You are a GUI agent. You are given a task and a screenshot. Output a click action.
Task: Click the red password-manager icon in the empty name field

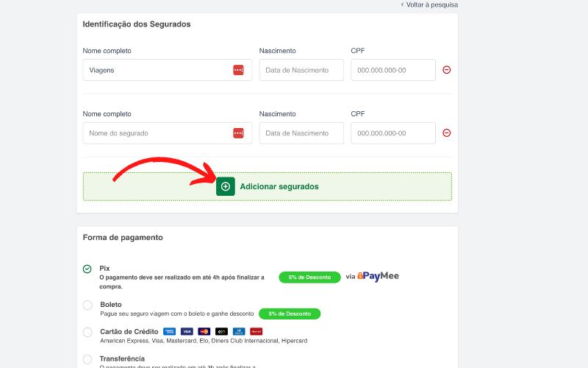pos(238,133)
